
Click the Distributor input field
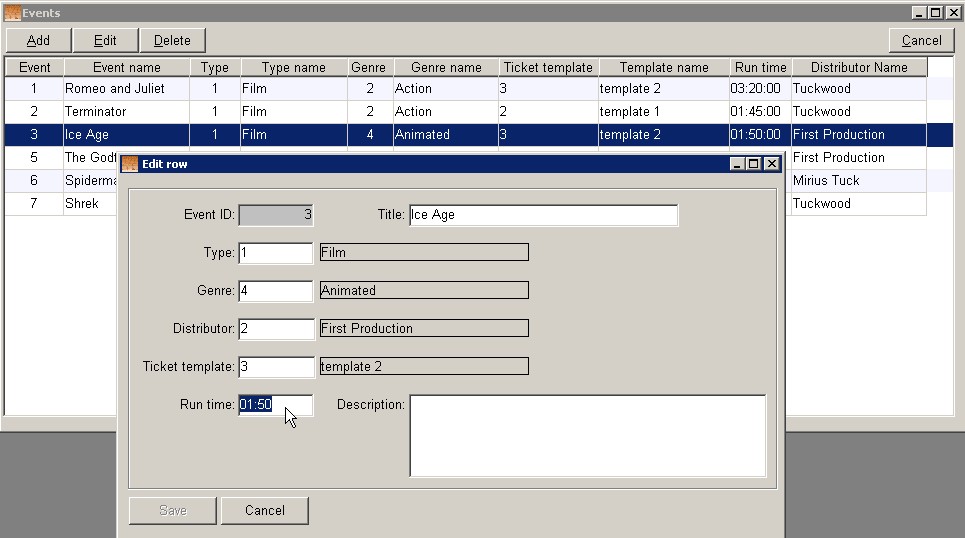point(276,329)
